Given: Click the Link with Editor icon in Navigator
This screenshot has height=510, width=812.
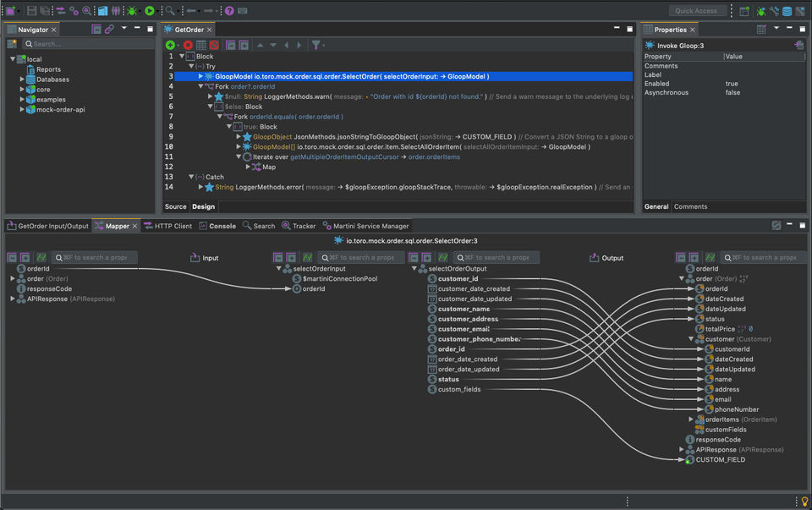Looking at the screenshot, I should pos(109,30).
